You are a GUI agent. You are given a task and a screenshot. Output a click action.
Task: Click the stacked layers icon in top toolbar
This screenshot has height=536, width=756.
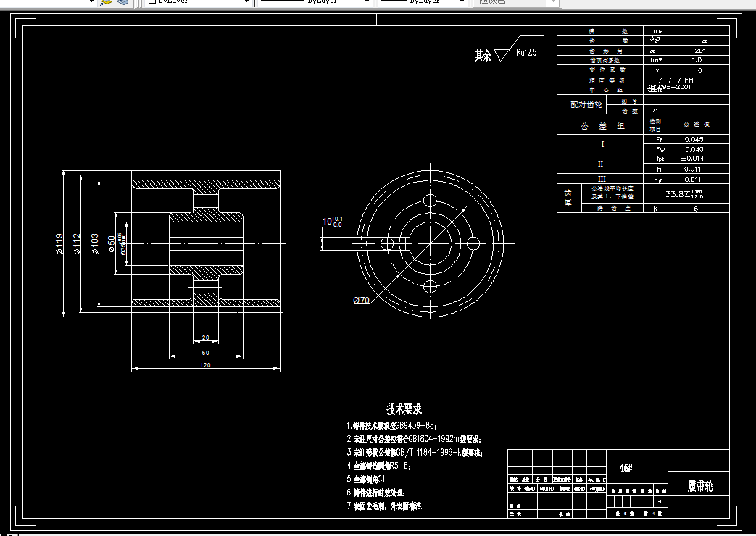tap(125, 2)
